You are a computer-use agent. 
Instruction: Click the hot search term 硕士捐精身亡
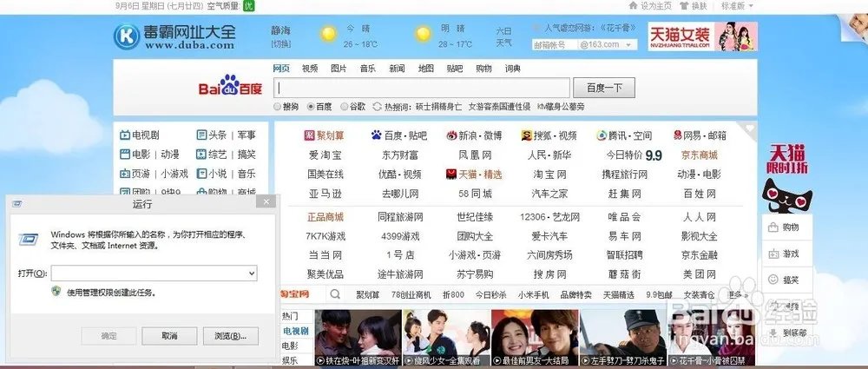tap(438, 107)
